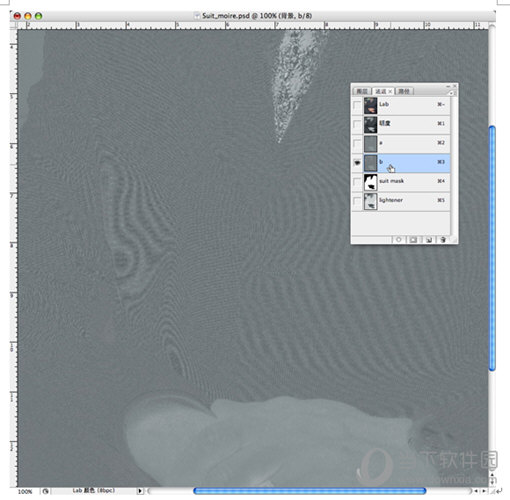Click the horizontal scroll right arrow

[x=484, y=491]
